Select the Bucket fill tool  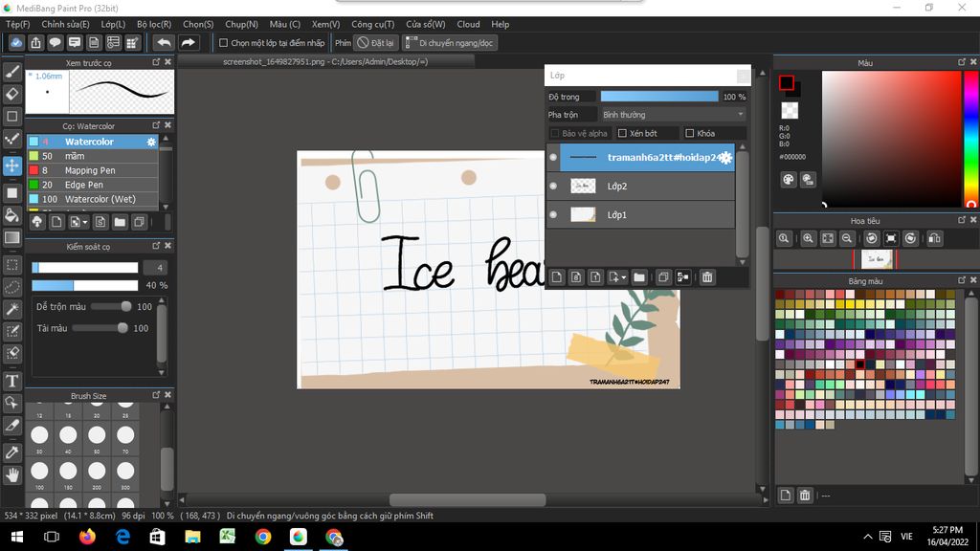click(11, 215)
